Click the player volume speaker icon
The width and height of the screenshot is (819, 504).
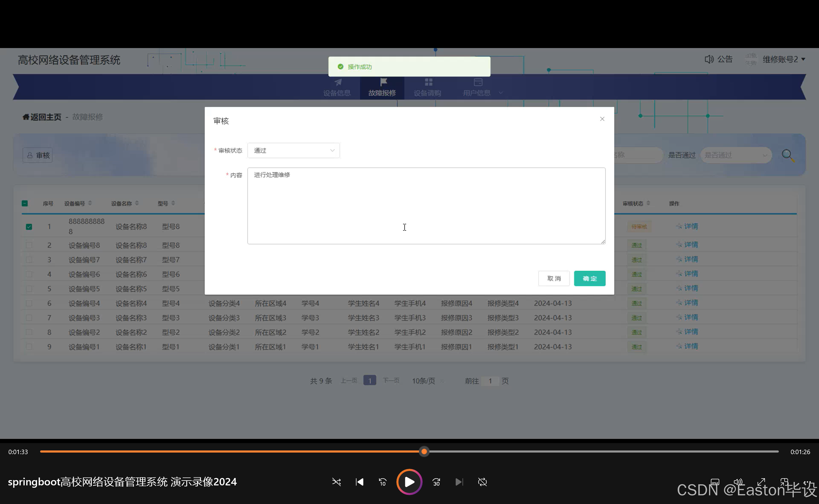(x=738, y=482)
